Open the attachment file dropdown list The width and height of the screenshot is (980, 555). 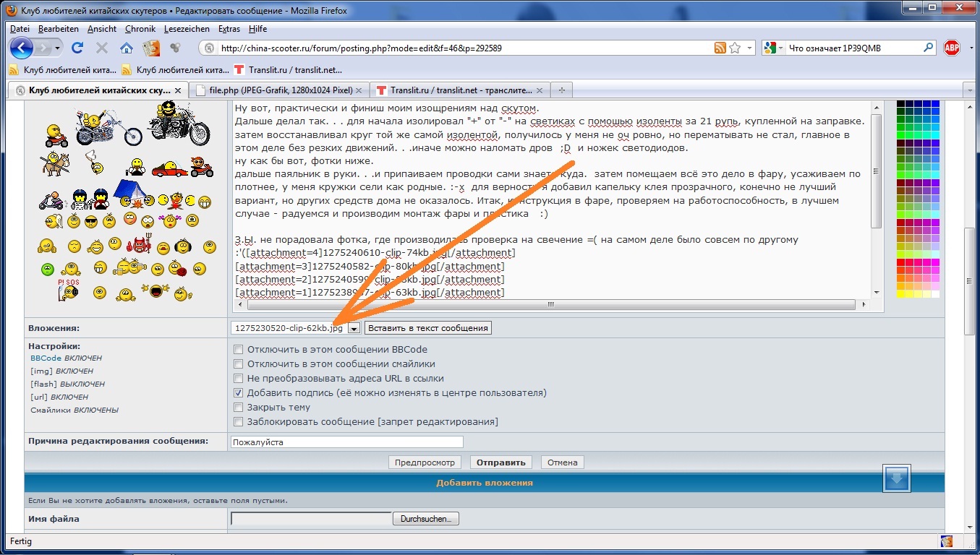click(x=354, y=328)
